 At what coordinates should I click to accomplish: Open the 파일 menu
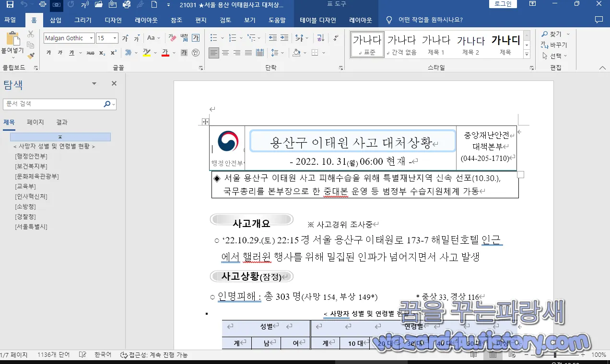[10, 20]
